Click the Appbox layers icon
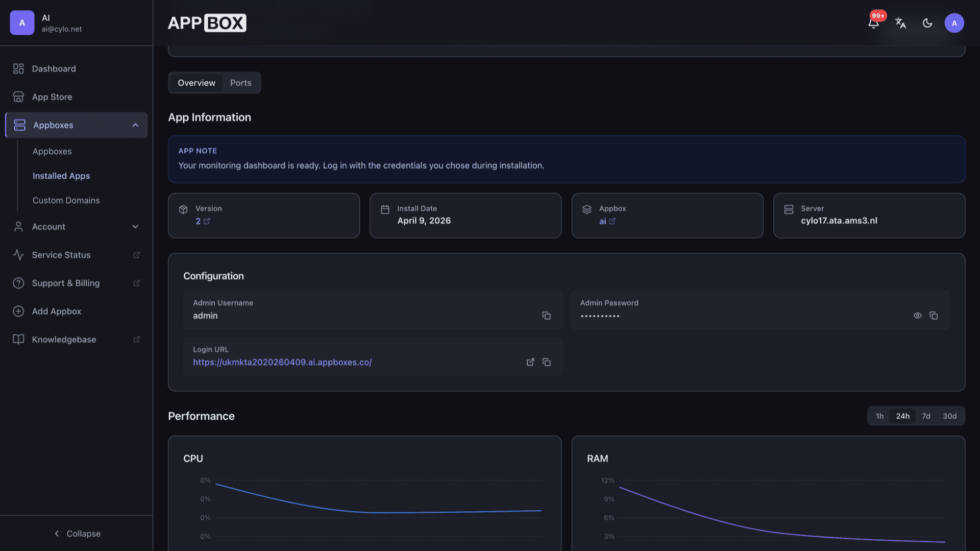This screenshot has height=551, width=980. point(587,209)
